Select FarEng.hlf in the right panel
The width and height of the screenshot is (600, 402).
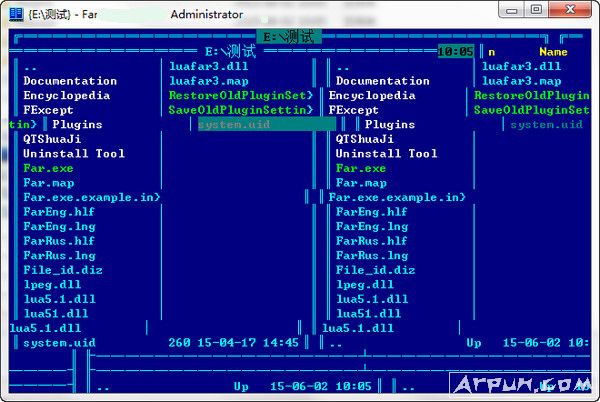coord(372,212)
